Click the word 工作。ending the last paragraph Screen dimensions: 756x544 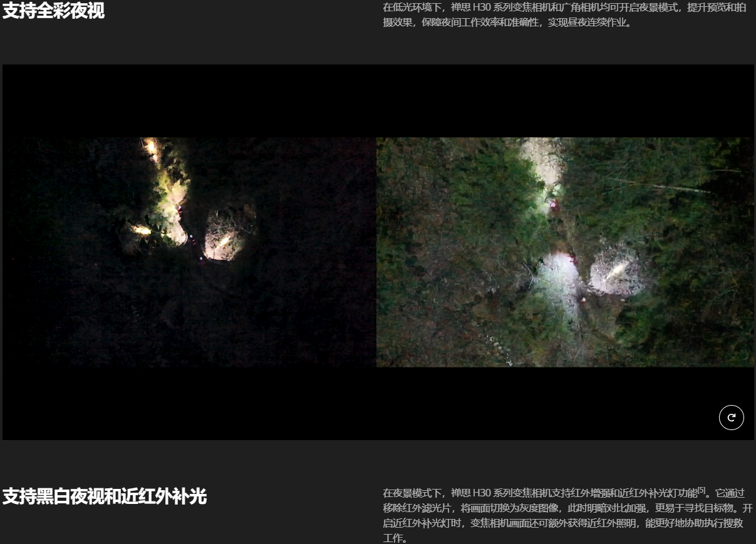click(x=395, y=538)
